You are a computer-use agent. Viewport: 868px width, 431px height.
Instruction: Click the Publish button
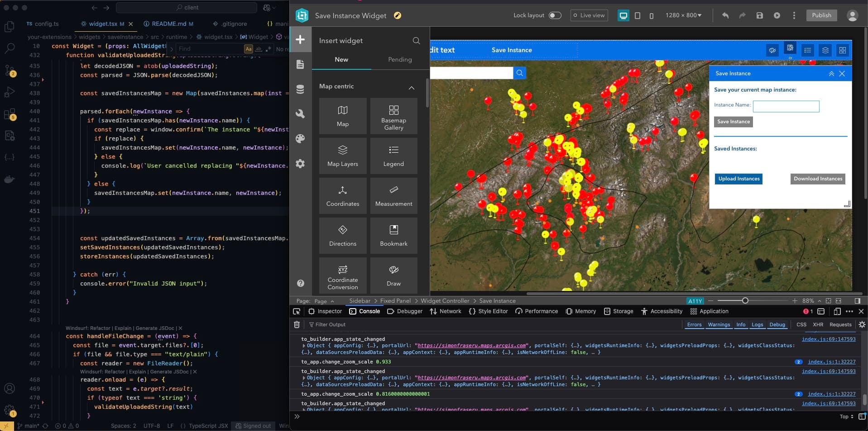pyautogui.click(x=821, y=15)
